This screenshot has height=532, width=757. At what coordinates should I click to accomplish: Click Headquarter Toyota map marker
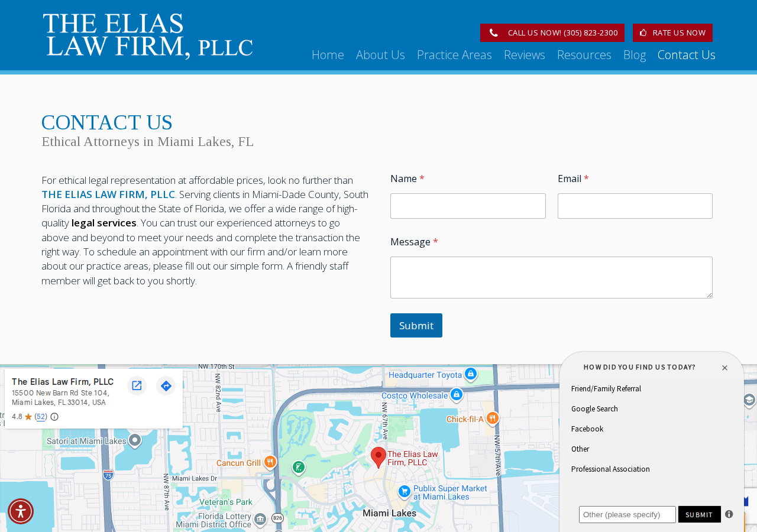470,374
